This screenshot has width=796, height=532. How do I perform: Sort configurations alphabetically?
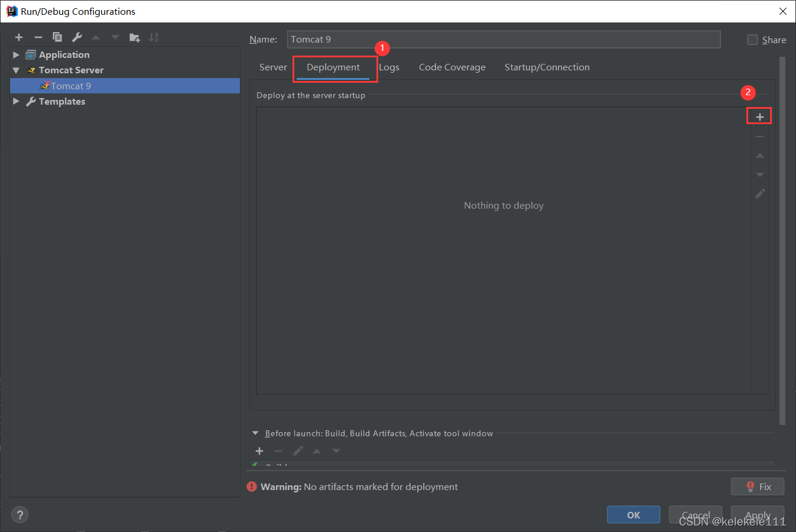tap(154, 37)
